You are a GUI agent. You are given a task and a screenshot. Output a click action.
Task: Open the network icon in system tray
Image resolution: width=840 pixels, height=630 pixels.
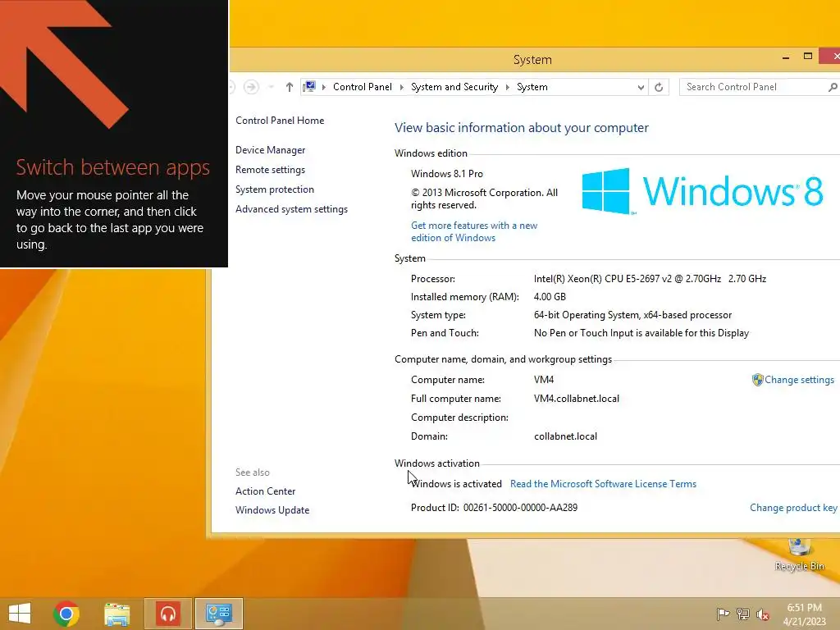pos(743,614)
